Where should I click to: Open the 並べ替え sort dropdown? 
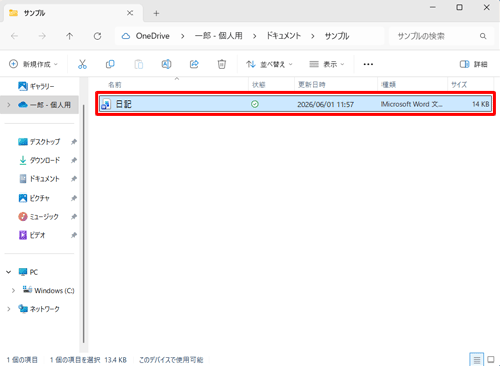pos(269,64)
